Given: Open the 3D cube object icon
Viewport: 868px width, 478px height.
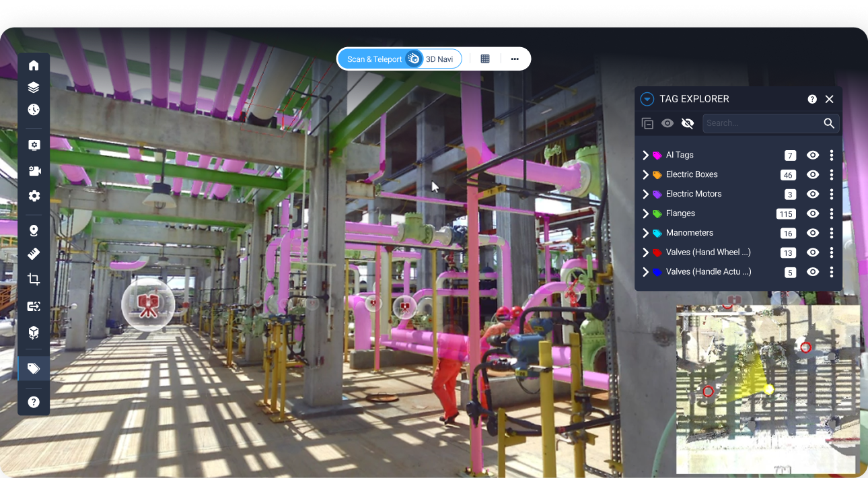Looking at the screenshot, I should (34, 332).
